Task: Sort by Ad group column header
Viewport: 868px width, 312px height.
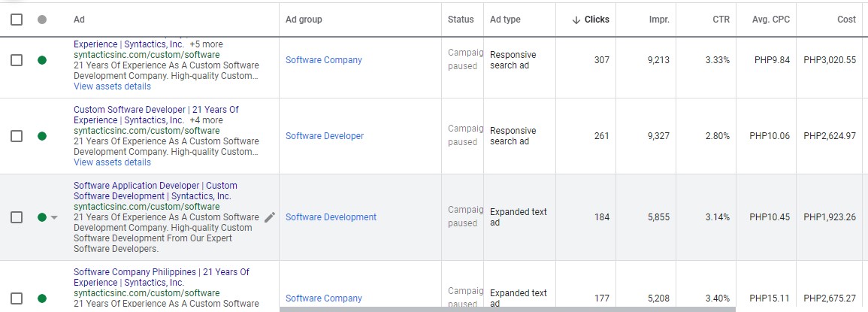Action: (x=304, y=20)
